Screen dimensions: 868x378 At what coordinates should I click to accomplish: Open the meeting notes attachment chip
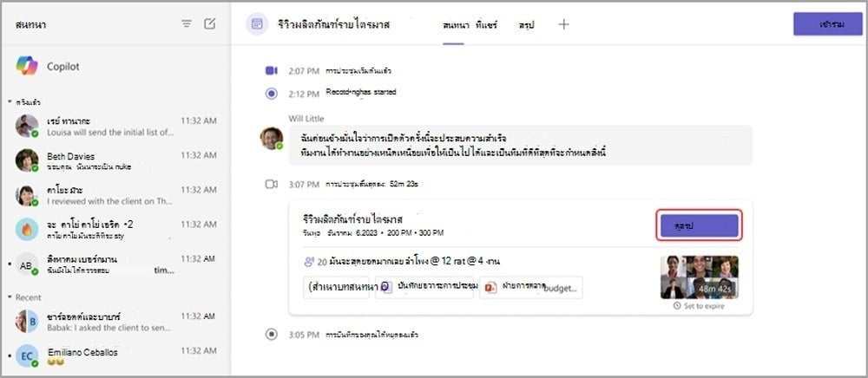424,287
